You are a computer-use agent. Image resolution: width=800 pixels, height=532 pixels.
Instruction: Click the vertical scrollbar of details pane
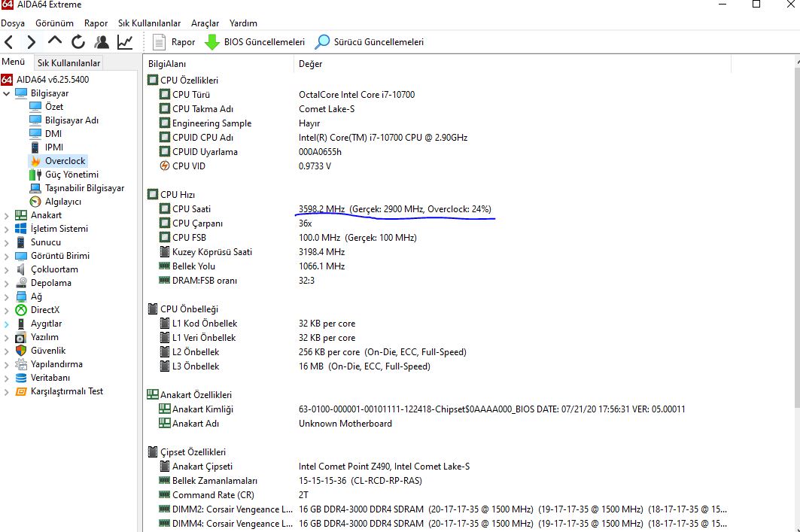(x=797, y=237)
